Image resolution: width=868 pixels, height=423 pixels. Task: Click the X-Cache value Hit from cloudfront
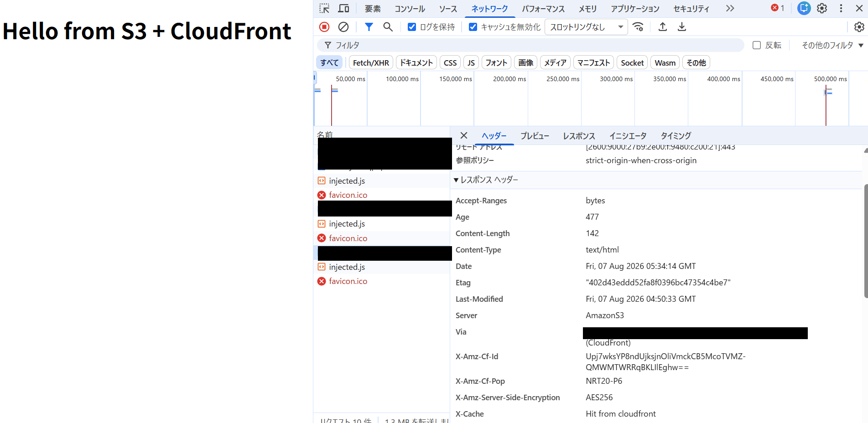tap(620, 414)
